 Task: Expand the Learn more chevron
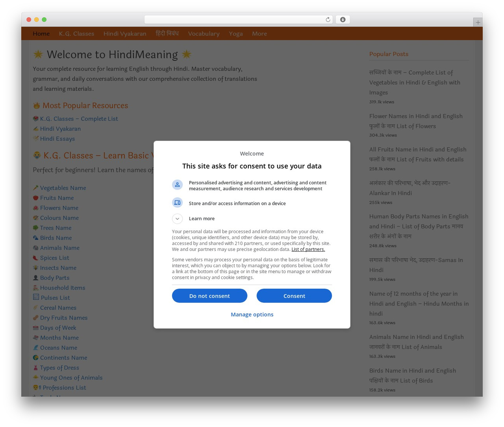pyautogui.click(x=177, y=219)
